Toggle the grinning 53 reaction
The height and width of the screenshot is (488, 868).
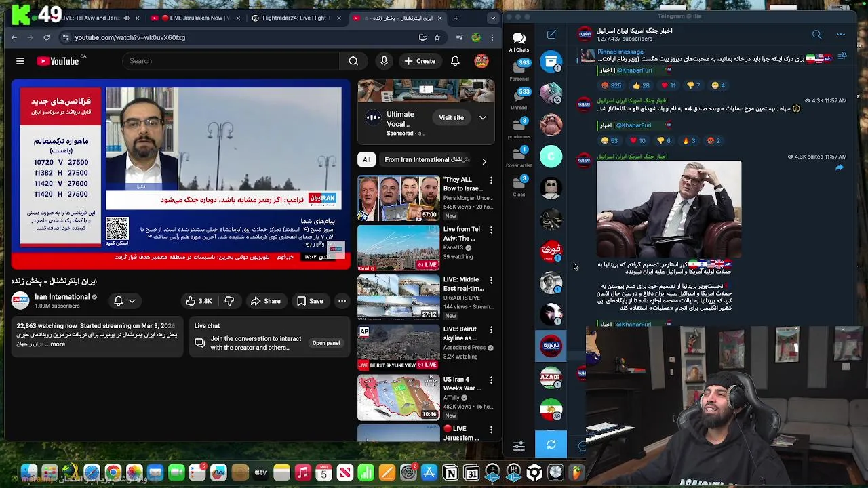tap(609, 140)
